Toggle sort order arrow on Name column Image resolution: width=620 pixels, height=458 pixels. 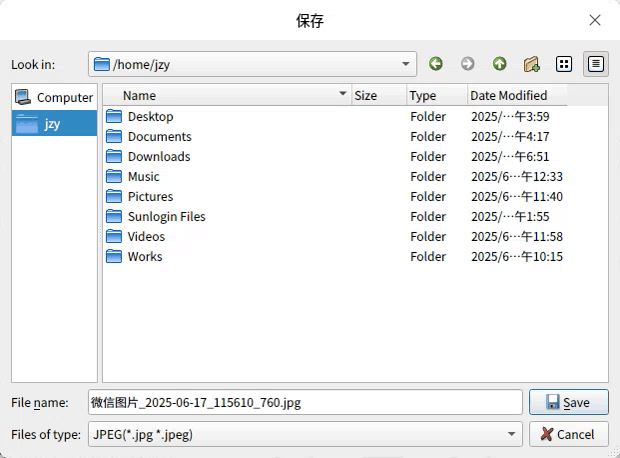pos(342,94)
